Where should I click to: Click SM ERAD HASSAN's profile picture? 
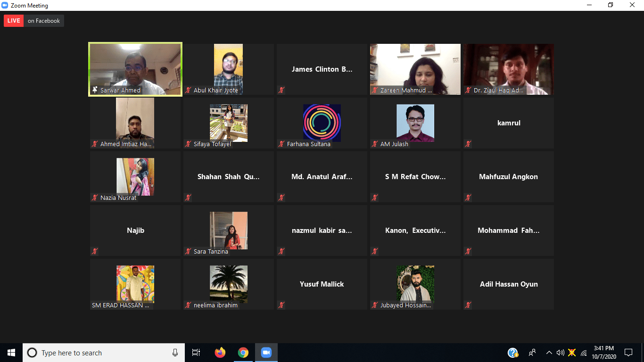pos(135,284)
